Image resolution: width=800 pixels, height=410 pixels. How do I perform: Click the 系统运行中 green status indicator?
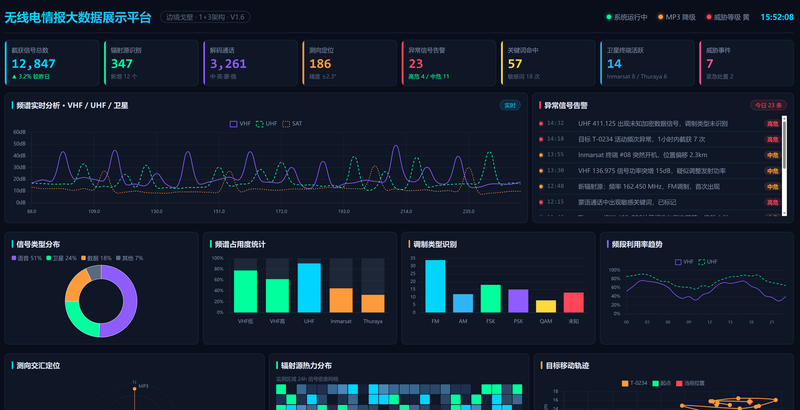point(609,17)
